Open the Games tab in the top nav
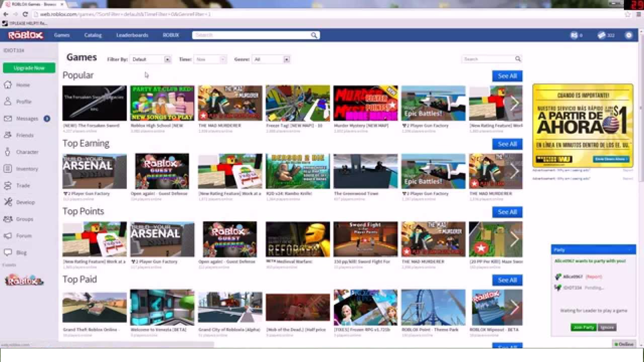 coord(62,35)
